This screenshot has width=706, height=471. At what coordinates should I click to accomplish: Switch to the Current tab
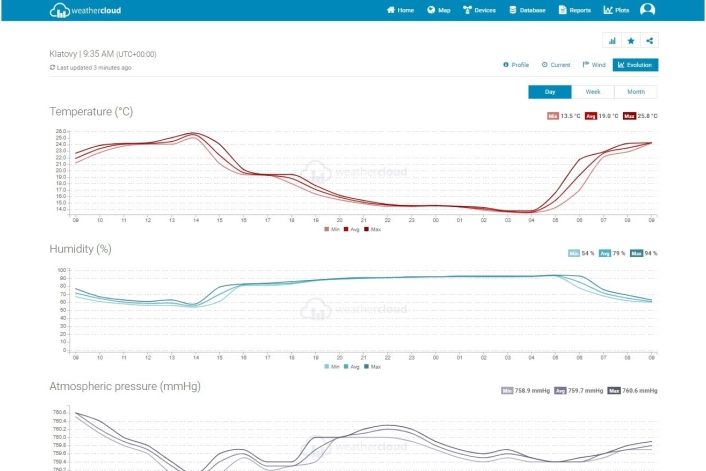pyautogui.click(x=556, y=65)
